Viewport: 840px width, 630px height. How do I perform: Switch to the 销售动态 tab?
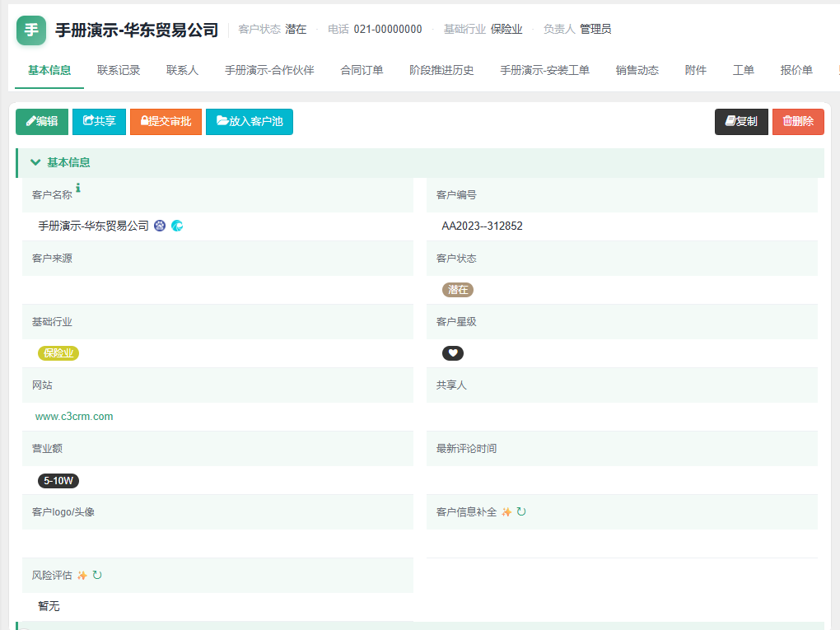[637, 70]
